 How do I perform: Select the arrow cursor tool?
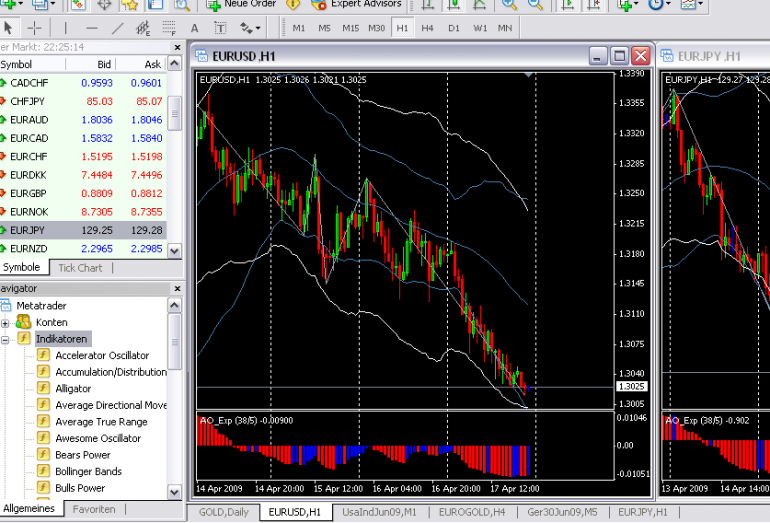9,28
